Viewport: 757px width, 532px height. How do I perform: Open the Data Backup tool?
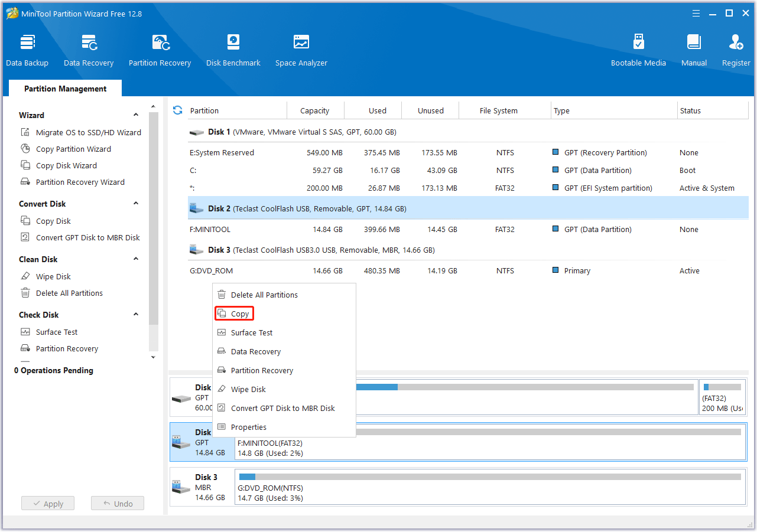pyautogui.click(x=27, y=50)
